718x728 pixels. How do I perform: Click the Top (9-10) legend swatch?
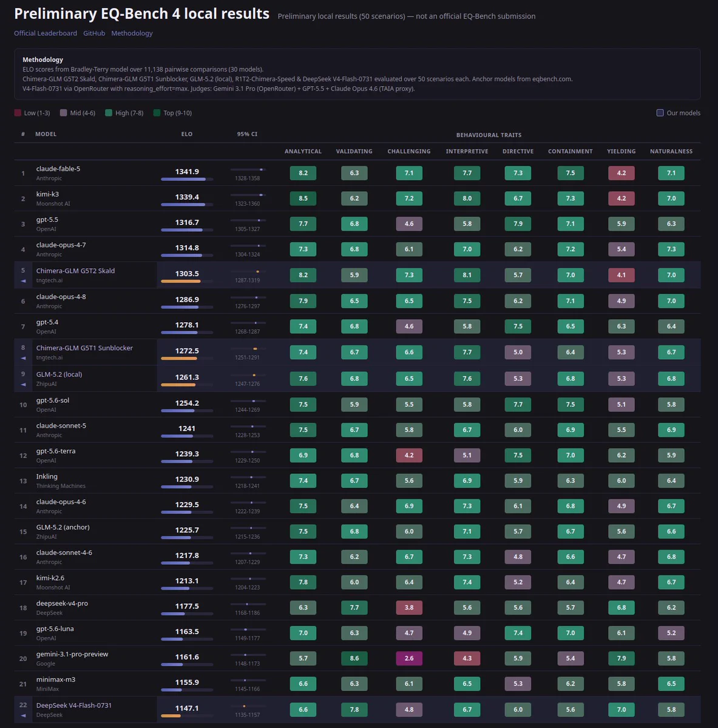click(x=157, y=113)
